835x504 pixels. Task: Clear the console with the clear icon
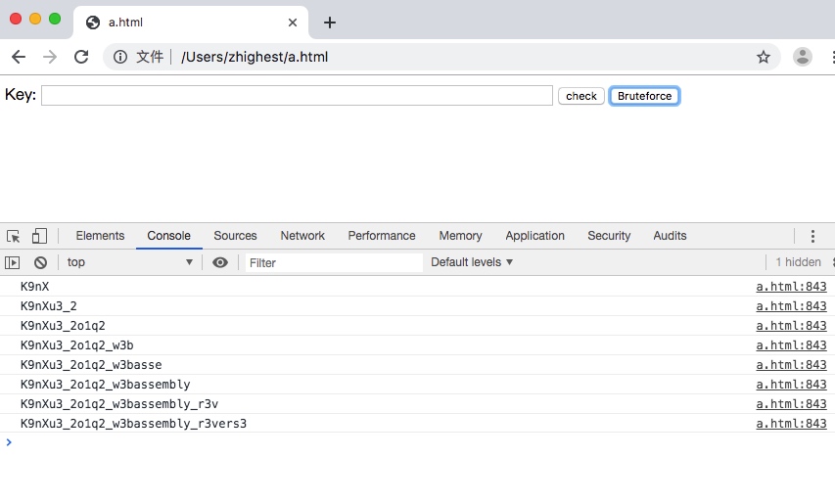pyautogui.click(x=40, y=262)
